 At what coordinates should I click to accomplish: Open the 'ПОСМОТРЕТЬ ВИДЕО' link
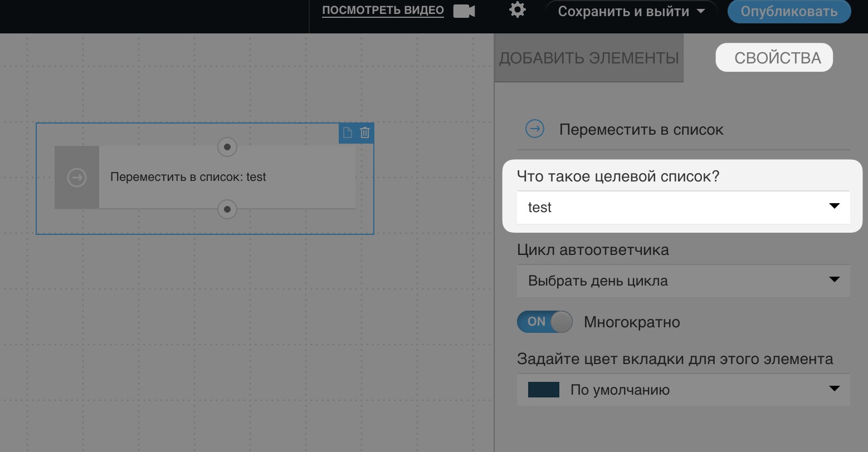(383, 11)
